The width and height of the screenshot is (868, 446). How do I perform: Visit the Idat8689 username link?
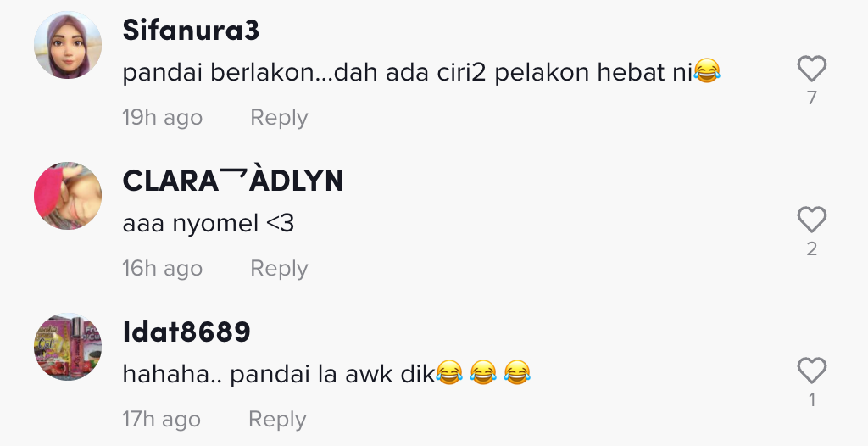[186, 332]
